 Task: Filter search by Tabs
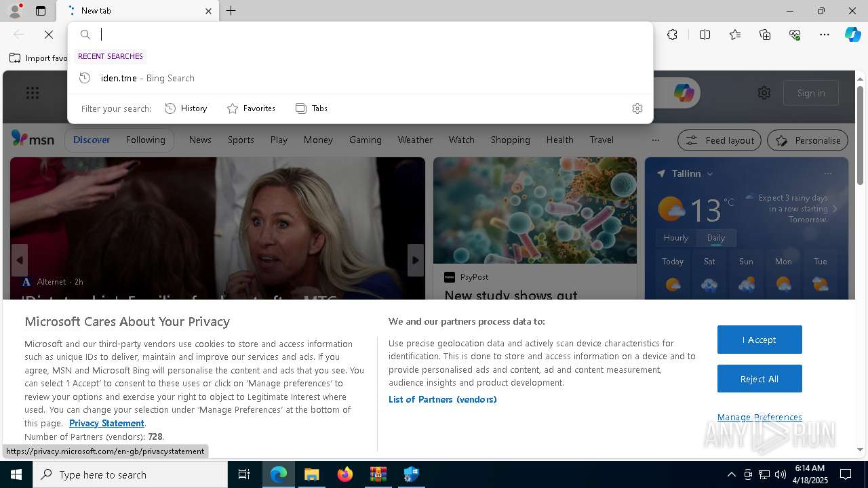(x=312, y=108)
